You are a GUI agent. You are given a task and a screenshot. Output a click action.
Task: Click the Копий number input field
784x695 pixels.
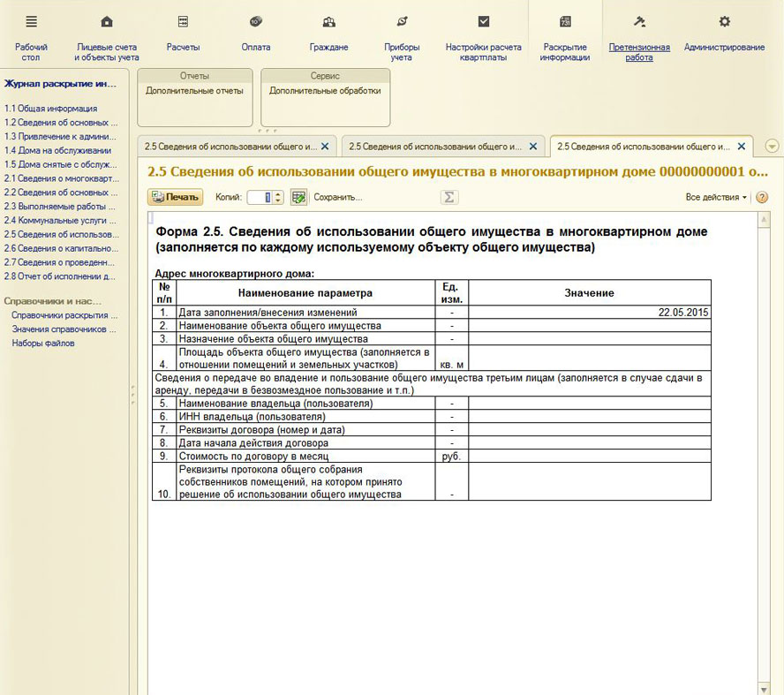[x=260, y=197]
